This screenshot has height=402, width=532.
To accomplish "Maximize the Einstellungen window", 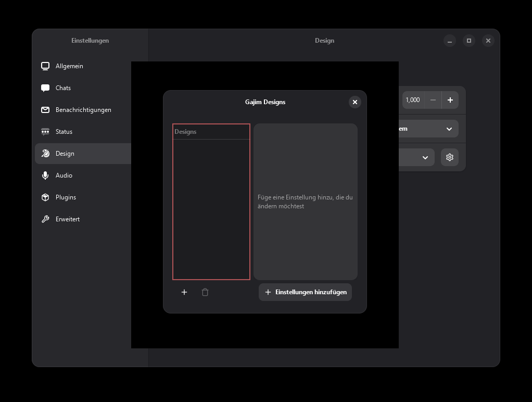I will (469, 41).
